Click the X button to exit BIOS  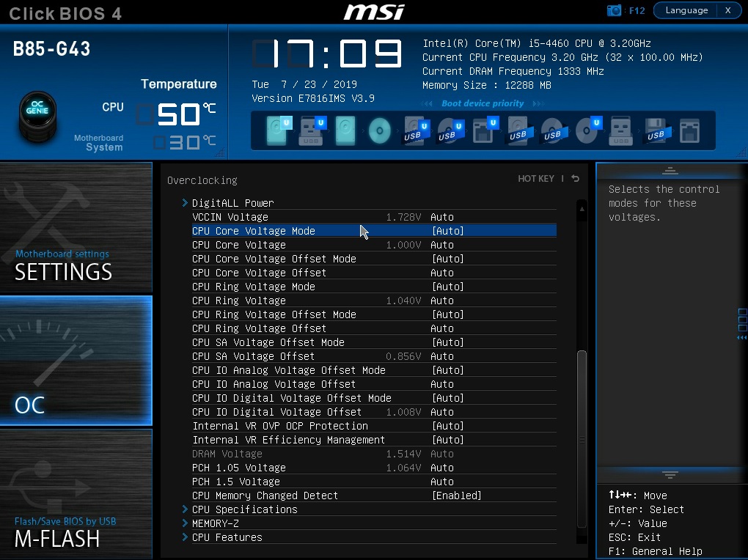pos(727,10)
